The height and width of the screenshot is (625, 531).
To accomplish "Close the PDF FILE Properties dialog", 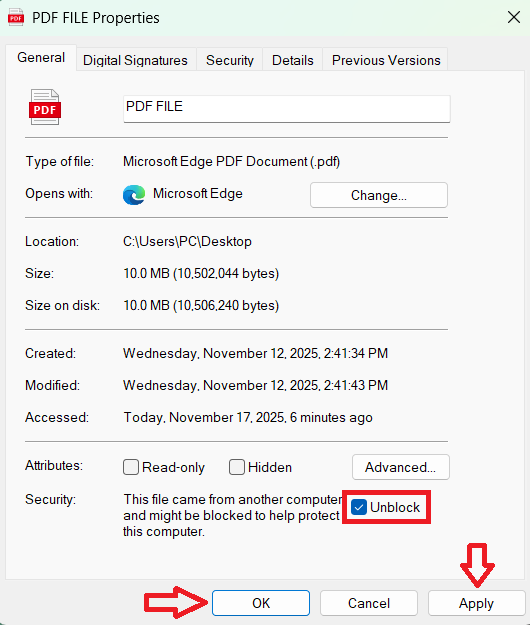I will [514, 17].
